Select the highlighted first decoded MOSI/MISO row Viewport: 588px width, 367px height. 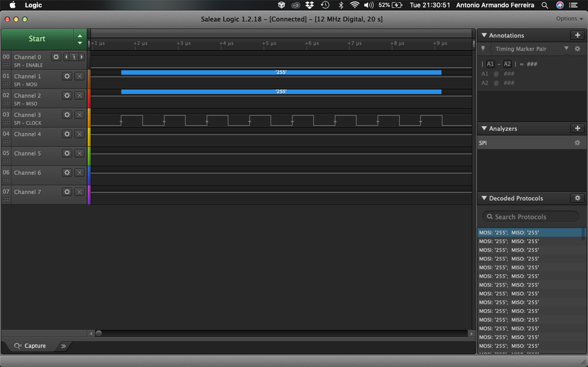point(529,233)
